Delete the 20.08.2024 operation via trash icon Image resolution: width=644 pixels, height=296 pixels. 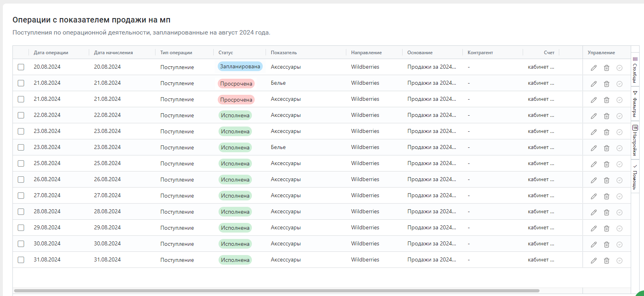607,68
